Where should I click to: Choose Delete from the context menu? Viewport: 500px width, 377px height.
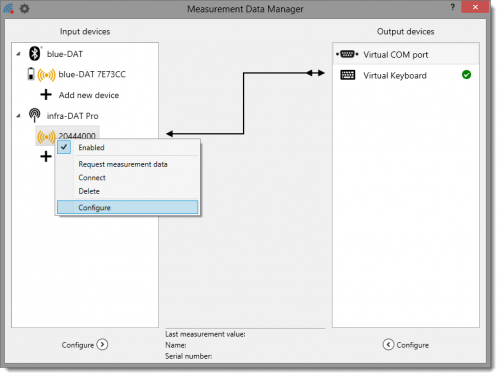89,191
